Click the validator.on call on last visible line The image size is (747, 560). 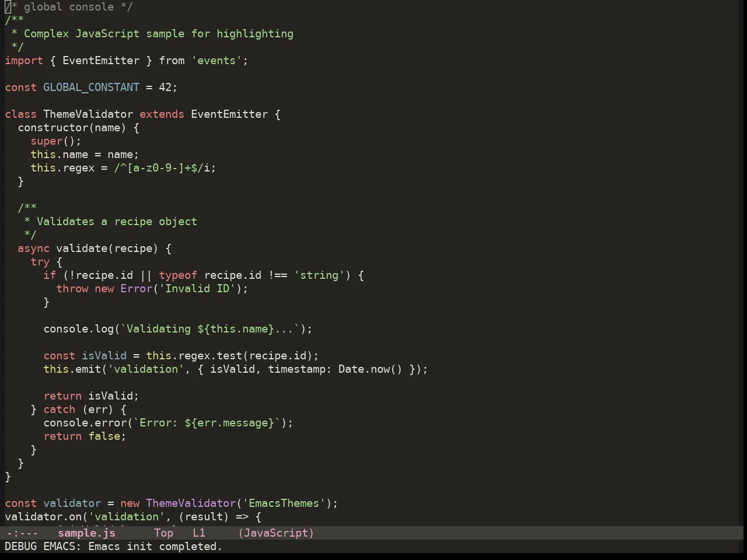tap(43, 517)
